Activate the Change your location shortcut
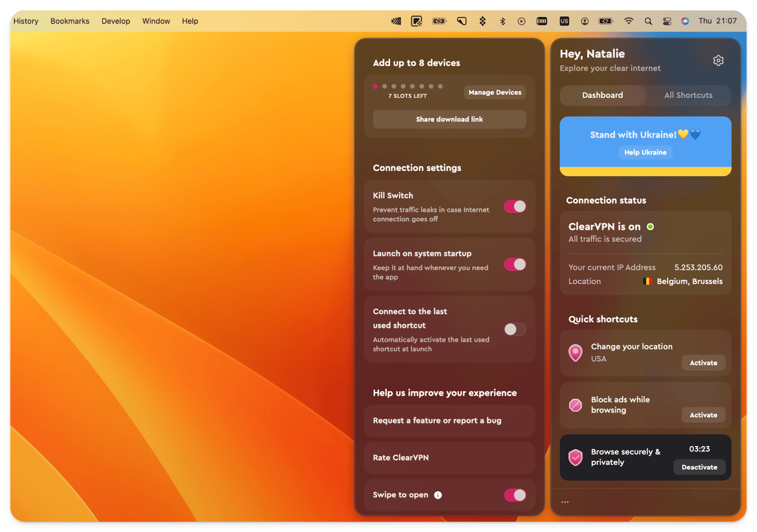The height and width of the screenshot is (532, 757). click(703, 363)
